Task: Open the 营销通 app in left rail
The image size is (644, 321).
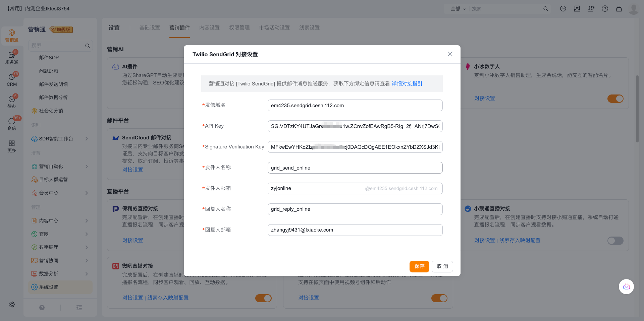Action: pos(12,36)
